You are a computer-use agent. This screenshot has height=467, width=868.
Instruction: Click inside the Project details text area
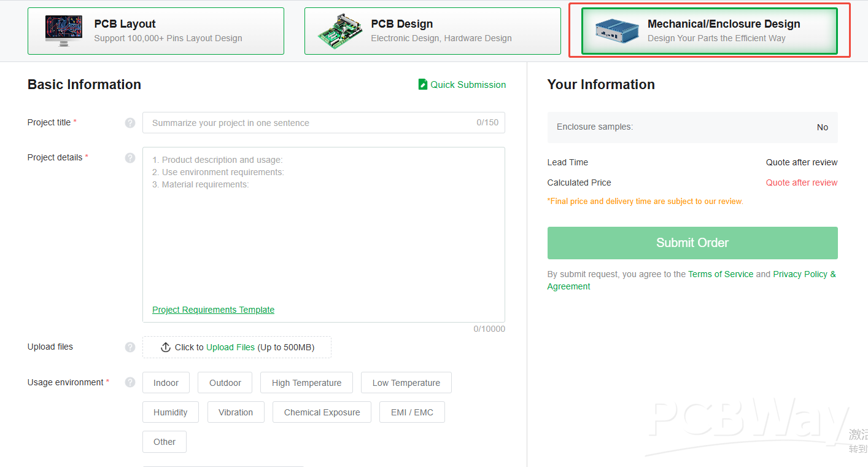324,240
